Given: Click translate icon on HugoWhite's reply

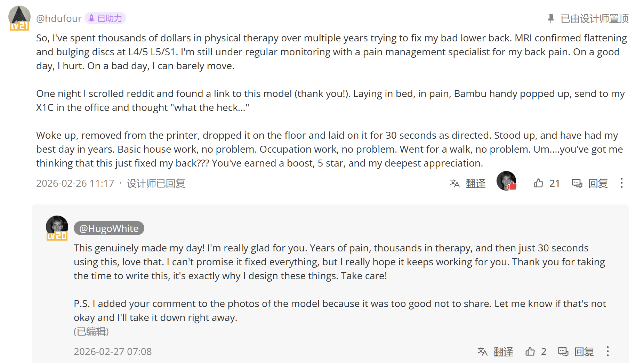Looking at the screenshot, I should [x=482, y=352].
